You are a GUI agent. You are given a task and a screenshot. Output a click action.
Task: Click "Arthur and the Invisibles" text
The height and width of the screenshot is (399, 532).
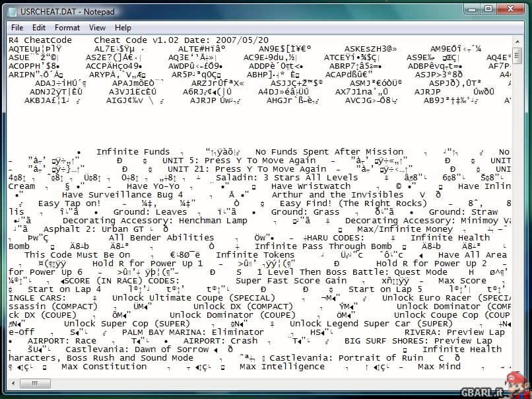(x=337, y=195)
